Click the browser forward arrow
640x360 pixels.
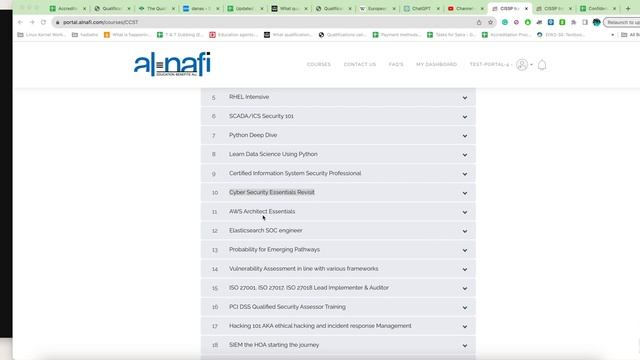(32, 22)
